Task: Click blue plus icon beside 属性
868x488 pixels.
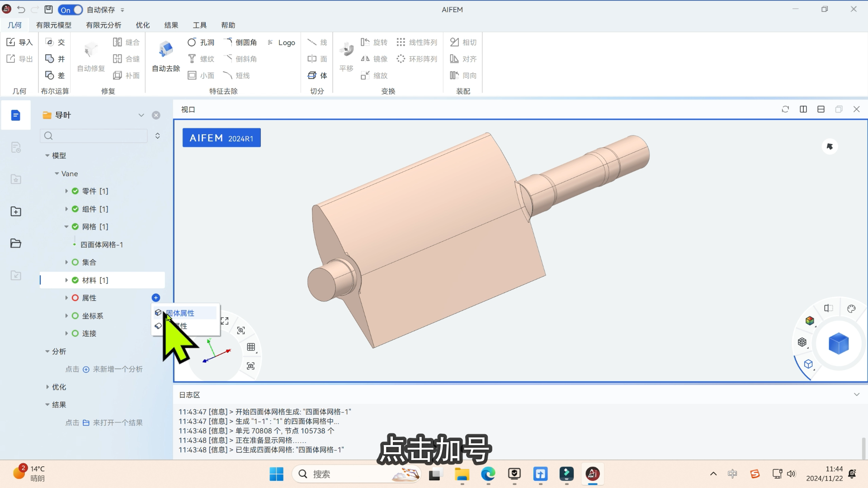Action: (156, 298)
